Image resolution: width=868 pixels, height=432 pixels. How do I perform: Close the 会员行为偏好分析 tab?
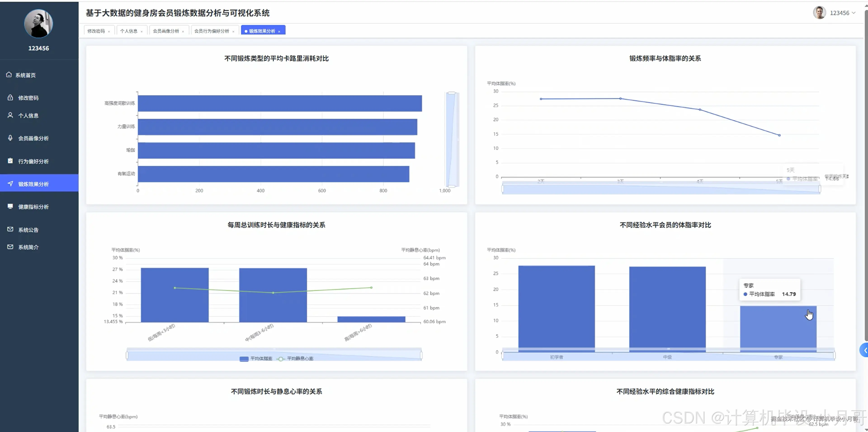(x=233, y=31)
